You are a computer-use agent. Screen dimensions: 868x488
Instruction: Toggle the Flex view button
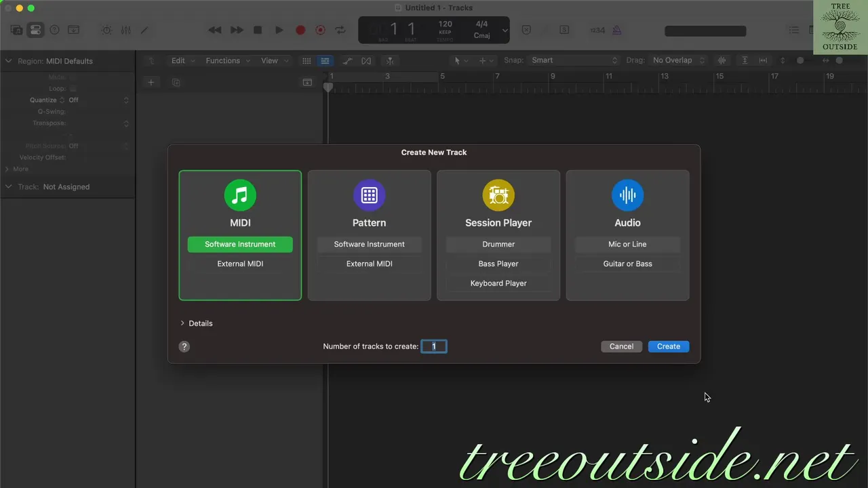click(x=366, y=60)
